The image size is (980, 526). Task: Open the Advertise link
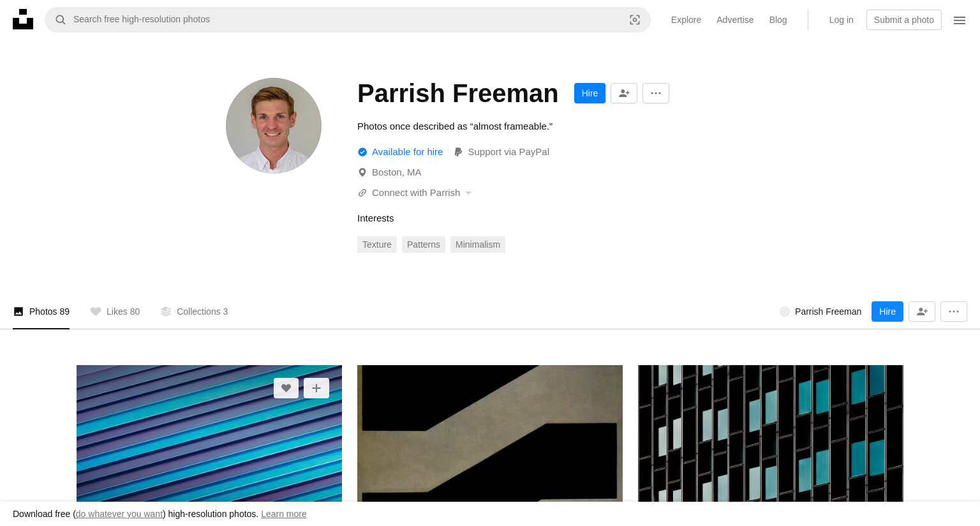point(735,20)
